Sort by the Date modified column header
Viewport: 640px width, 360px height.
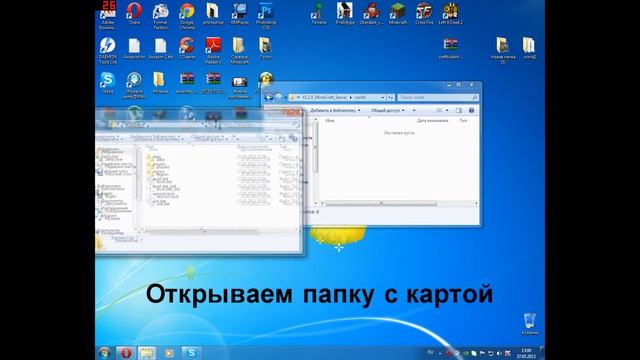pyautogui.click(x=433, y=120)
